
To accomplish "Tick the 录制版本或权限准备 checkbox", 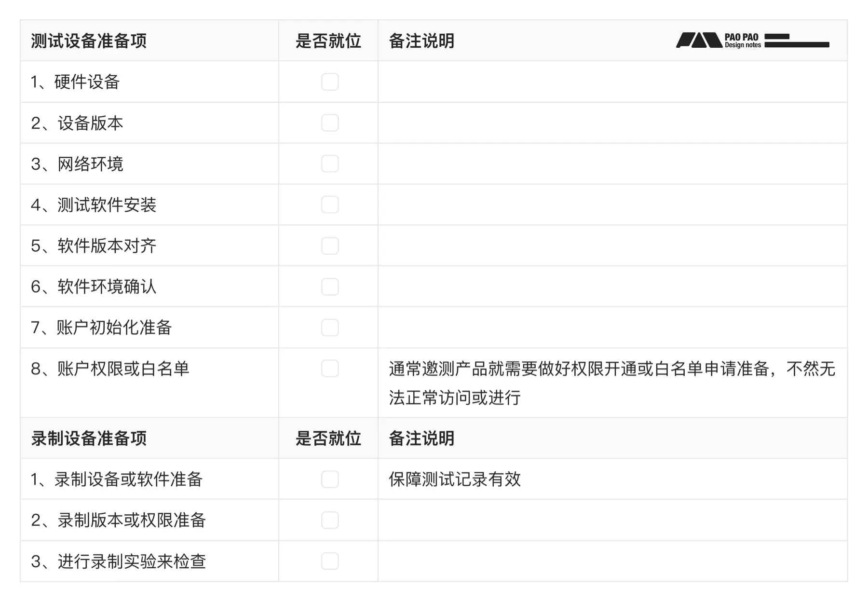I will 330,520.
